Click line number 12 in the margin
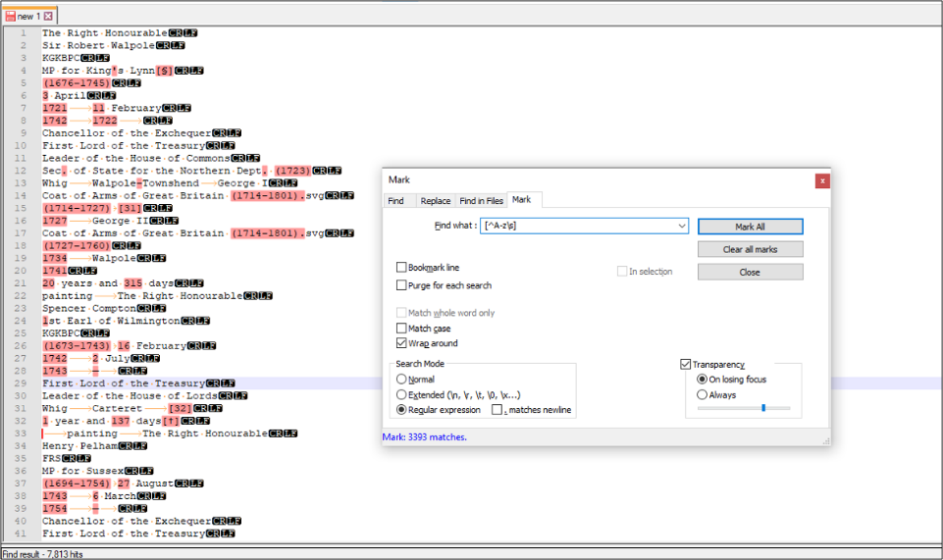Image resolution: width=943 pixels, height=560 pixels. pyautogui.click(x=21, y=171)
